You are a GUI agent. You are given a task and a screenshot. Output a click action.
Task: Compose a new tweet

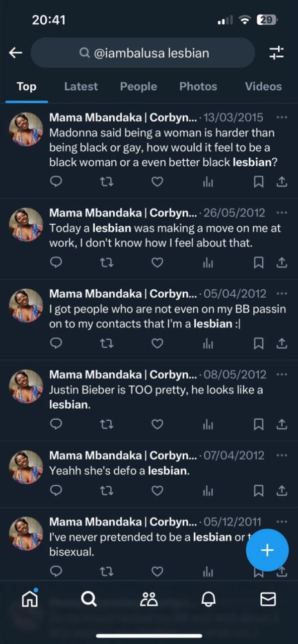(x=267, y=550)
